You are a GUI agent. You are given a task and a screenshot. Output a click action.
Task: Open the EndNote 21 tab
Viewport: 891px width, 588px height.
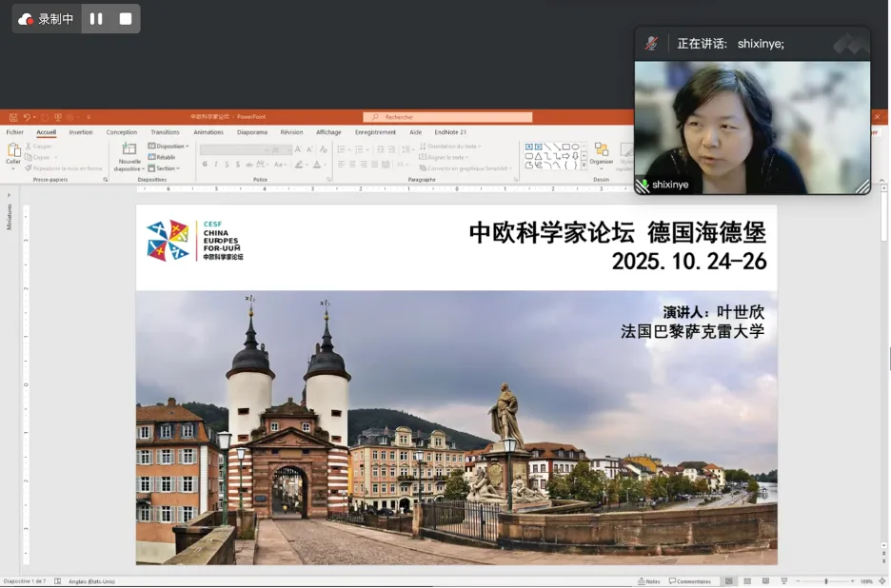[450, 132]
